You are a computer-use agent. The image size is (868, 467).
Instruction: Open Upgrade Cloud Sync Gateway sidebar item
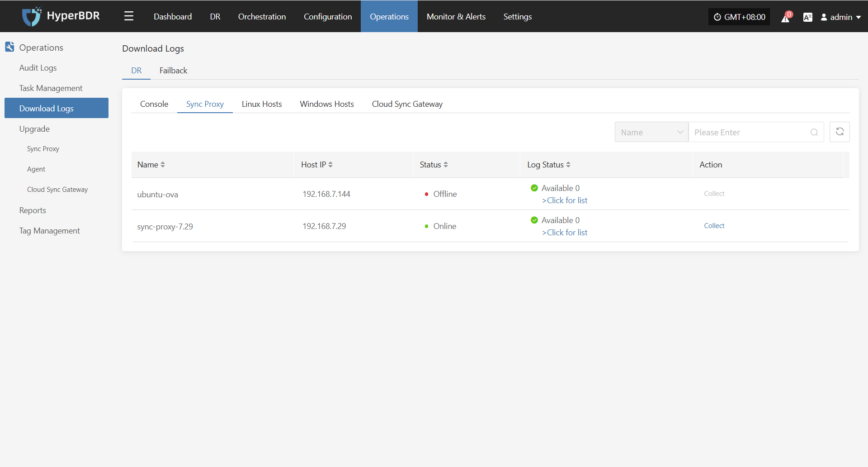tap(57, 190)
